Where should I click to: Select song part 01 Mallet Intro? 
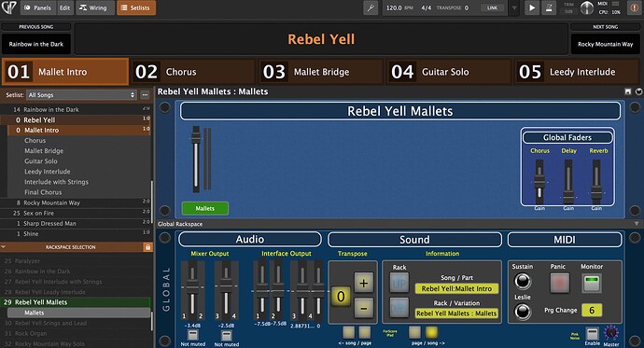(65, 72)
